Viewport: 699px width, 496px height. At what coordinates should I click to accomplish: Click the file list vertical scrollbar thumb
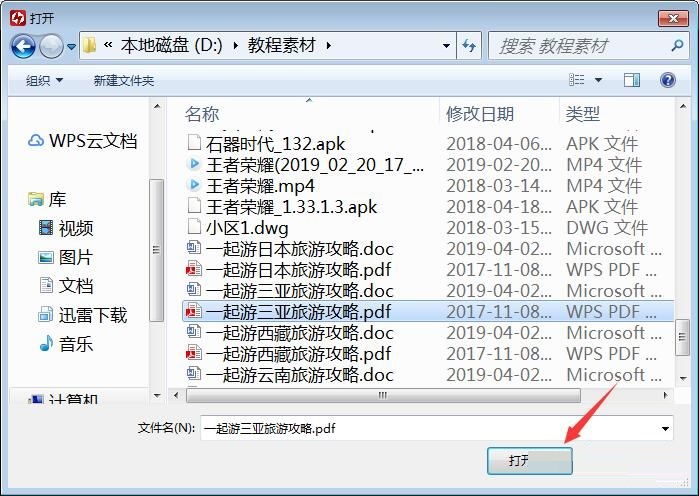point(682,337)
